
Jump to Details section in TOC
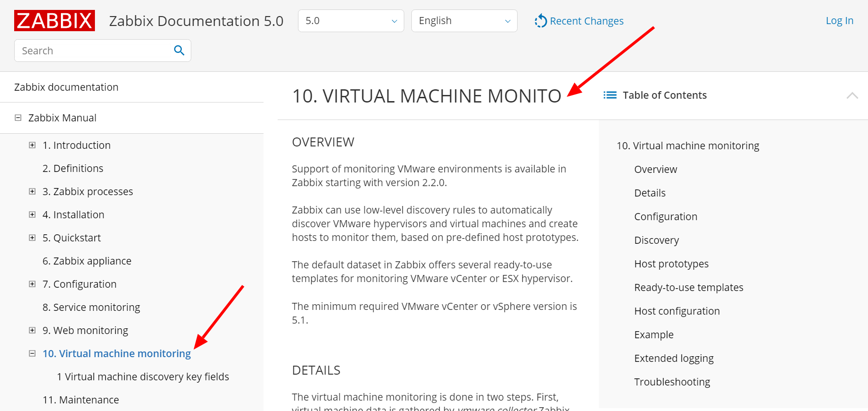650,193
